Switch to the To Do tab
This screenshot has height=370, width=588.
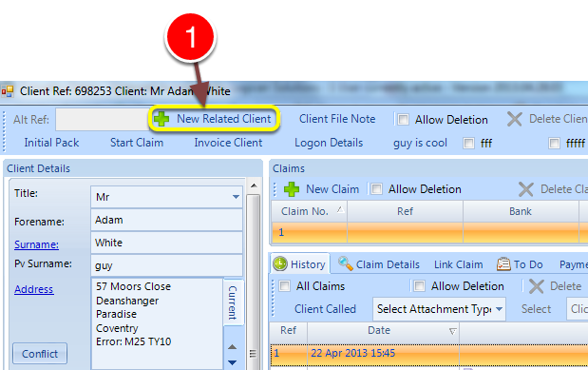pos(520,264)
